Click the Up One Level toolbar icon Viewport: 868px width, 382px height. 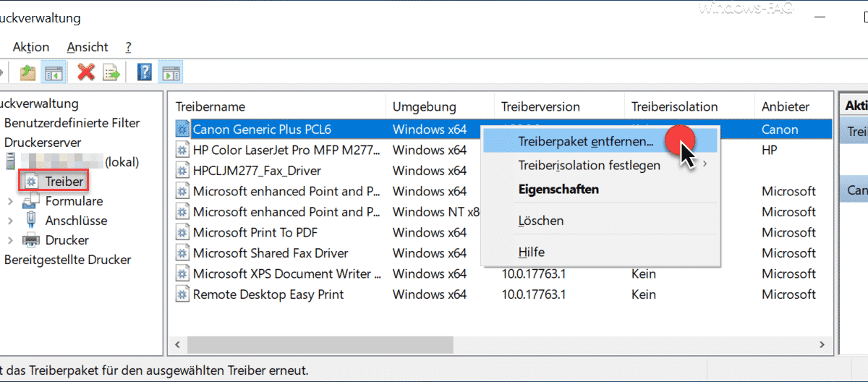point(27,72)
